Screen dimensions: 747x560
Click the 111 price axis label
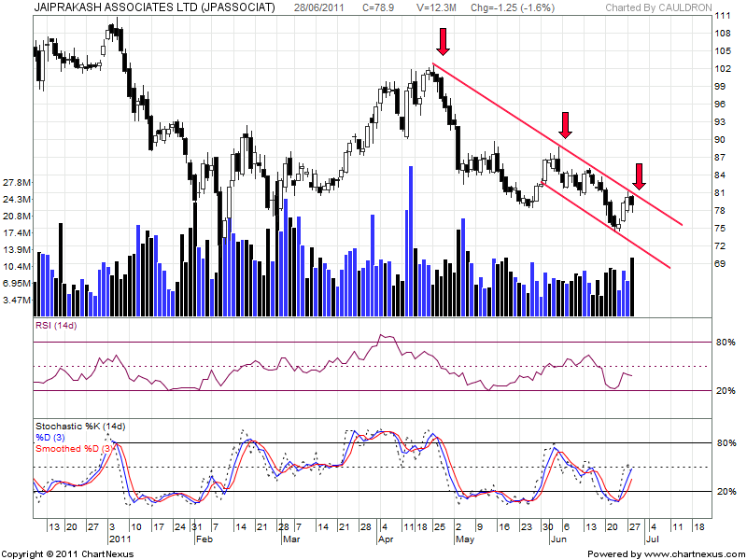click(723, 17)
